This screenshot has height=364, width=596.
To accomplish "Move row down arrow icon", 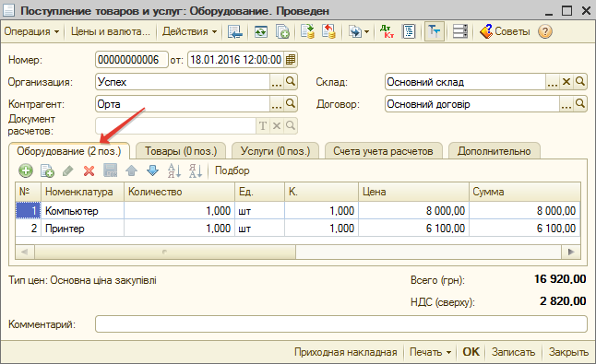I will pyautogui.click(x=153, y=170).
